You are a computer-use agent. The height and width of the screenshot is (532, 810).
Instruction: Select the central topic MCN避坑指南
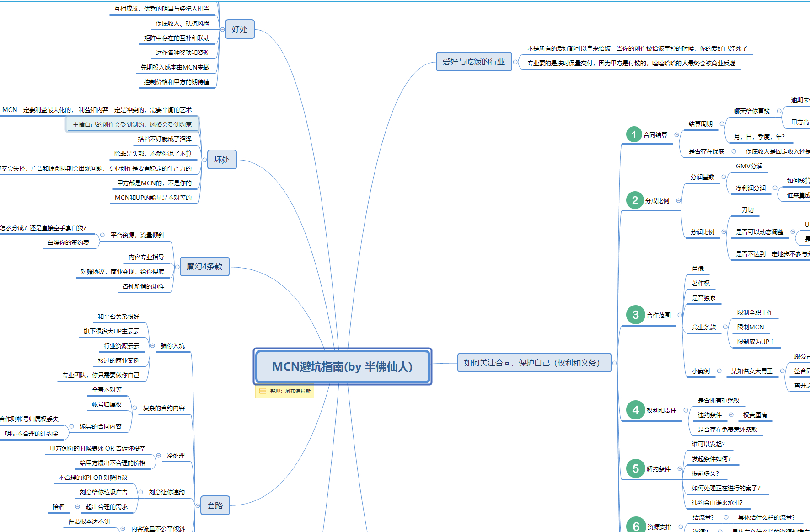tap(342, 366)
